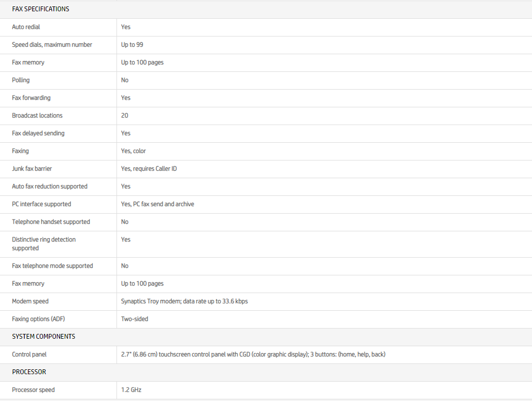The width and height of the screenshot is (532, 401).
Task: Click the SYSTEM COMPONENTS section header
Action: pyautogui.click(x=43, y=337)
